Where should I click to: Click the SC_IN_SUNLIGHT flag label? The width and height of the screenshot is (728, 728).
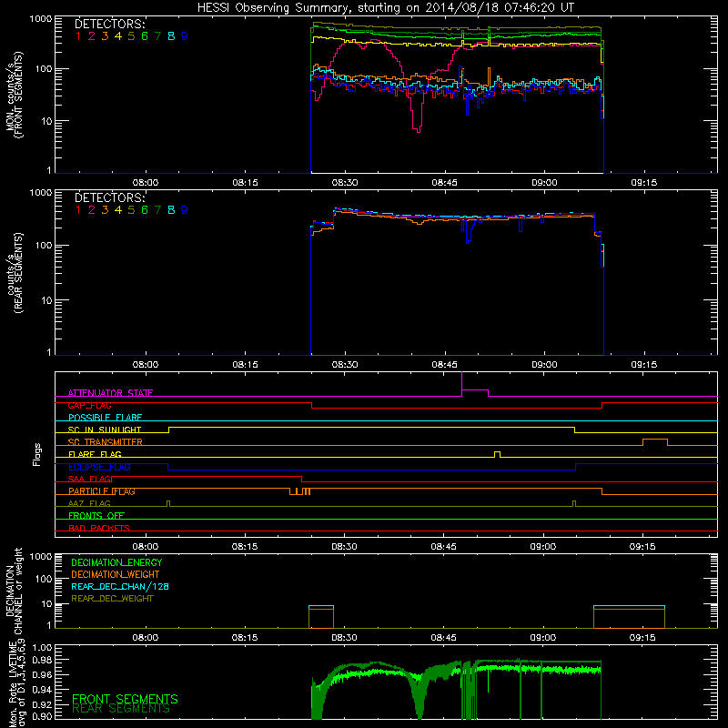coord(105,430)
